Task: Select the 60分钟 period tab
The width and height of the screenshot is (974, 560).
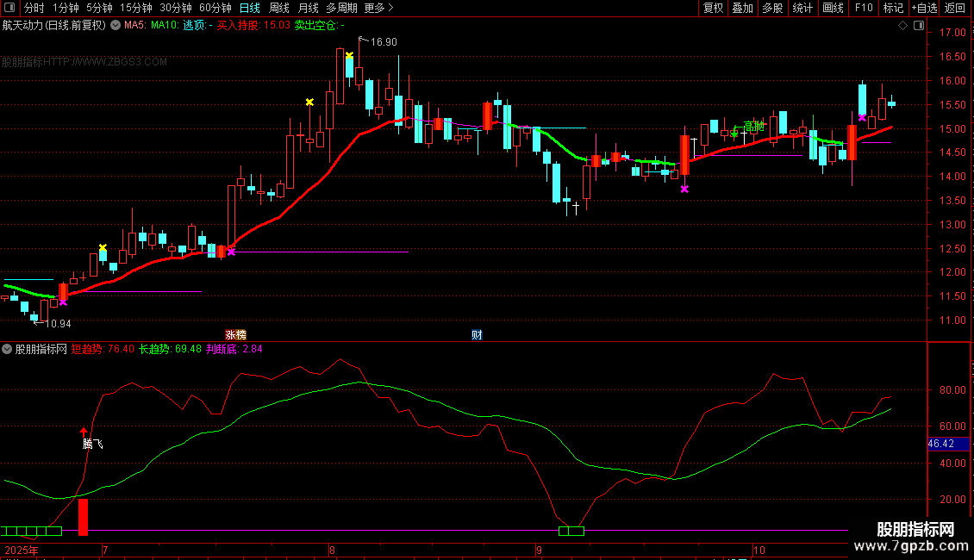Action: [215, 8]
